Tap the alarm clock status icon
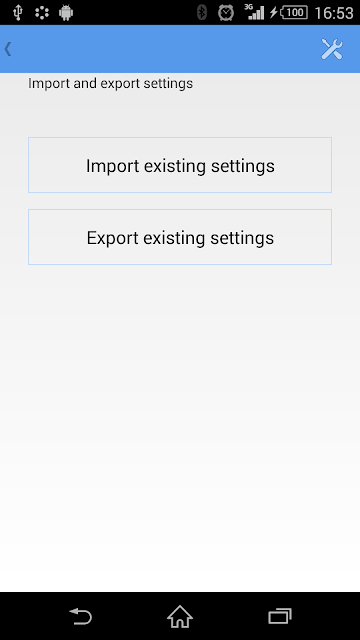This screenshot has width=360, height=640. pyautogui.click(x=226, y=13)
